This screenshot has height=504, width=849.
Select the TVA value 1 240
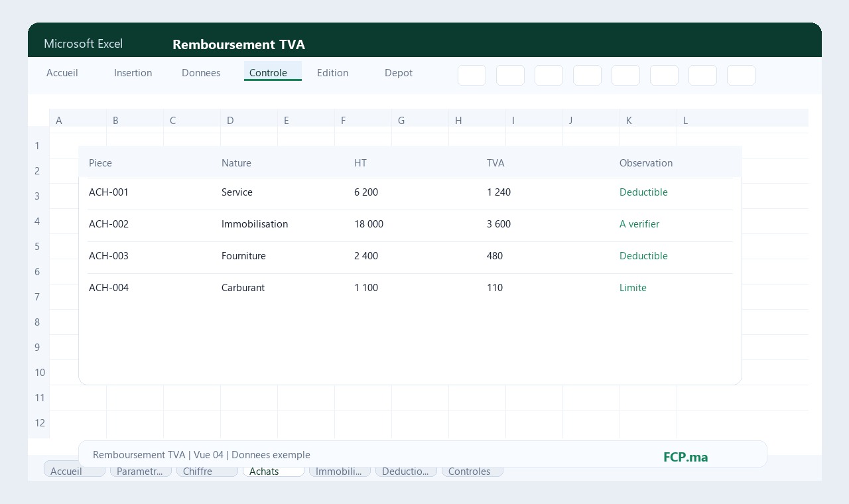pos(499,192)
